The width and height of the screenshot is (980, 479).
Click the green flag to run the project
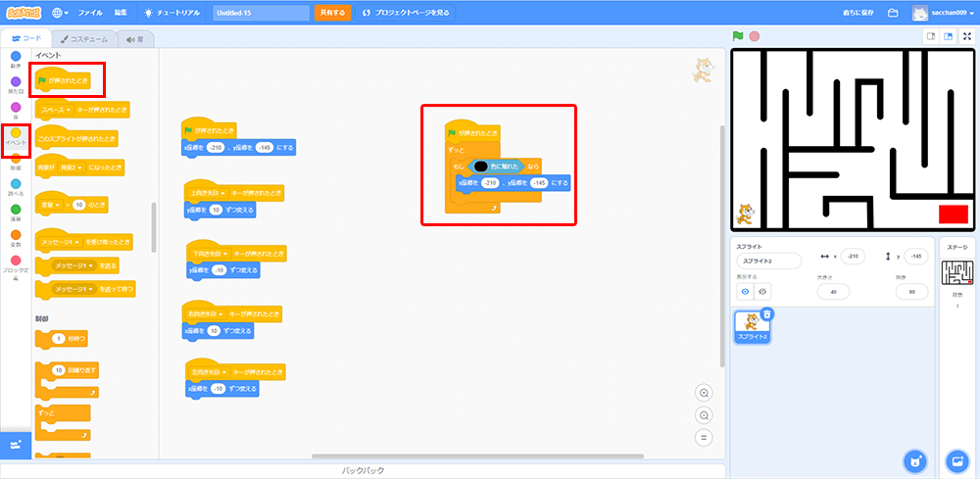click(738, 36)
